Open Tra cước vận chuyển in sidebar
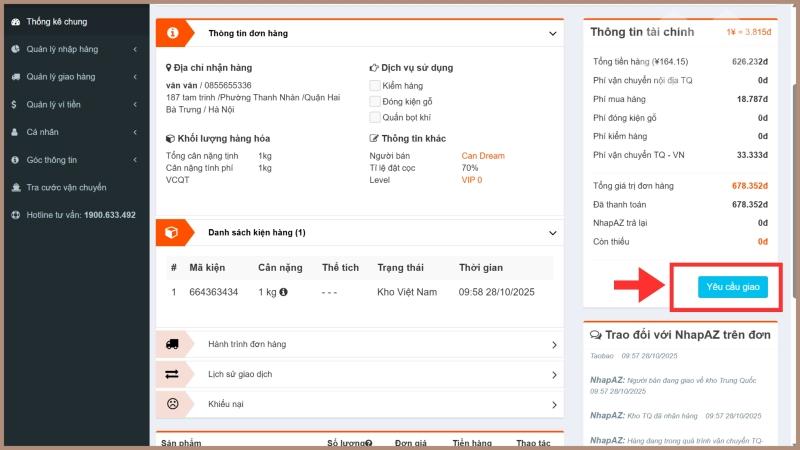 pos(66,187)
